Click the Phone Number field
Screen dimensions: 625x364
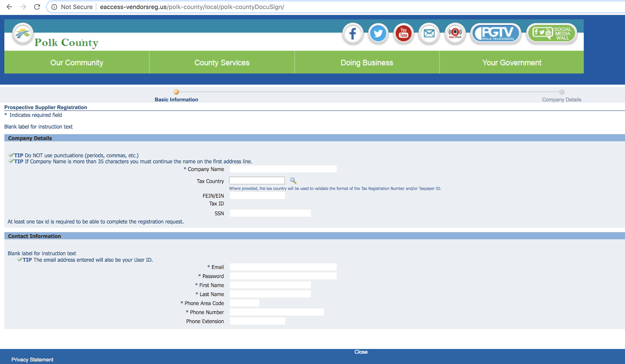click(277, 312)
